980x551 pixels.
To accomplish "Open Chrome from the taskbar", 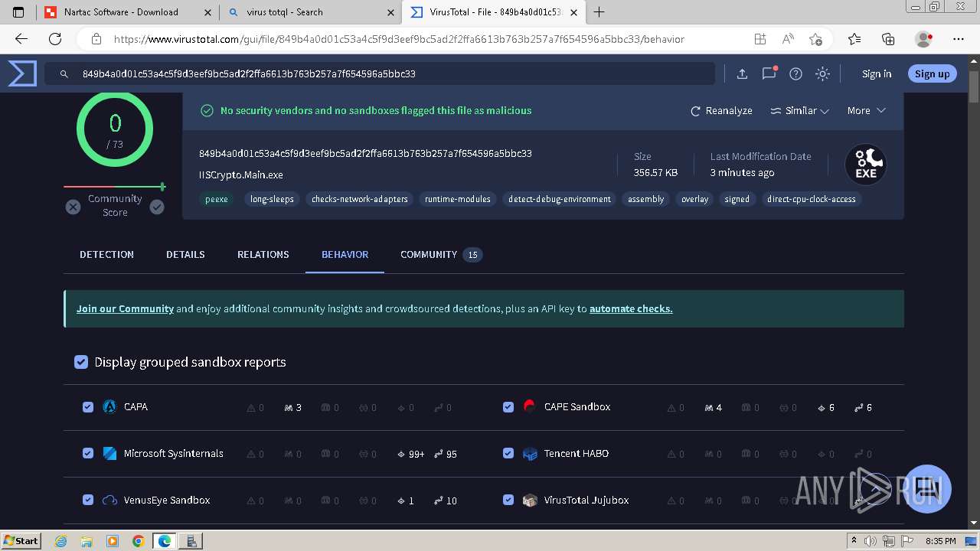I will 138,540.
